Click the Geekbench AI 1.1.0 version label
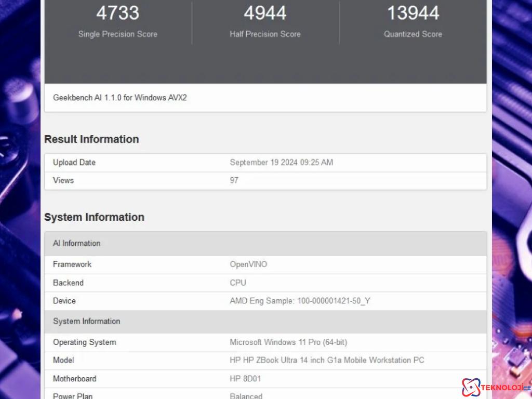This screenshot has height=399, width=532. pos(119,98)
